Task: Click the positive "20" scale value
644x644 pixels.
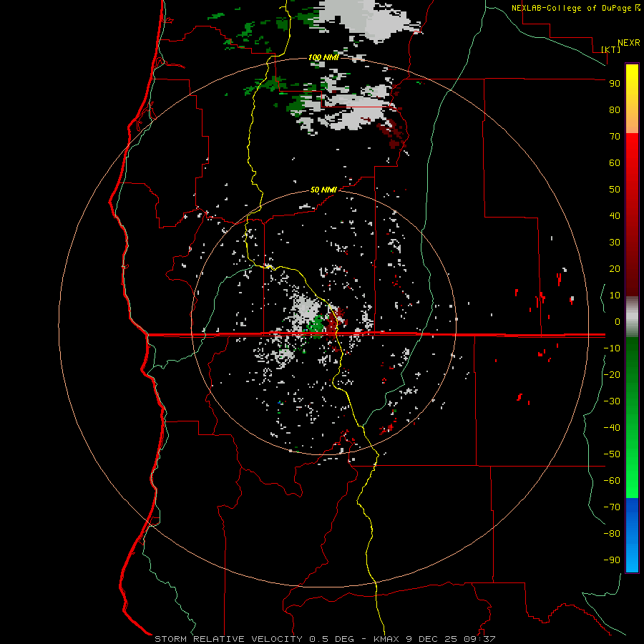Action: pyautogui.click(x=615, y=269)
